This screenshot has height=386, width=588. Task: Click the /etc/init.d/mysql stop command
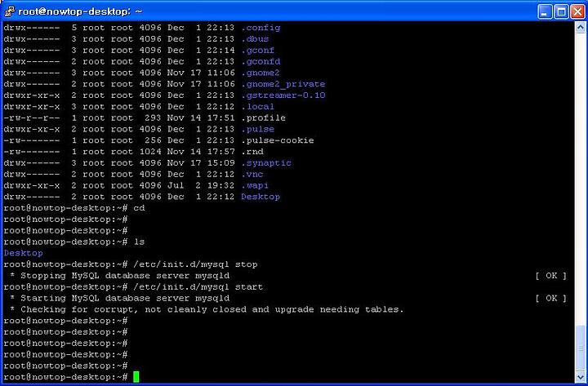195,264
